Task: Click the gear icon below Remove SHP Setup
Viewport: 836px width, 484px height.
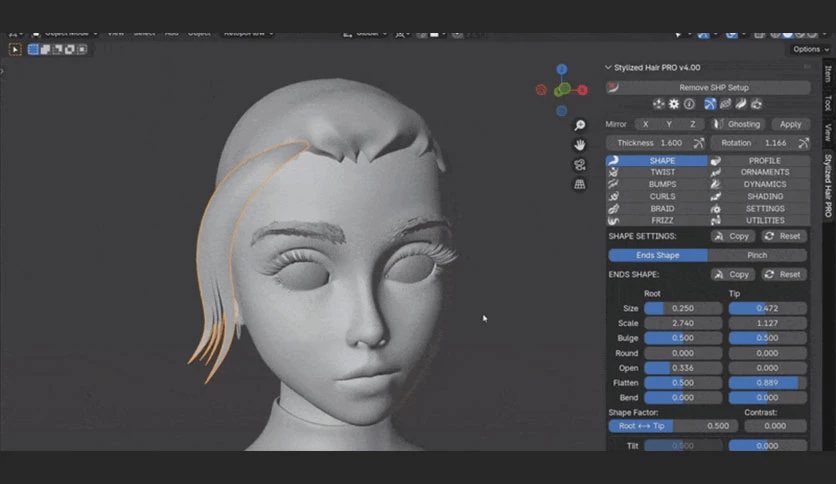Action: point(674,104)
